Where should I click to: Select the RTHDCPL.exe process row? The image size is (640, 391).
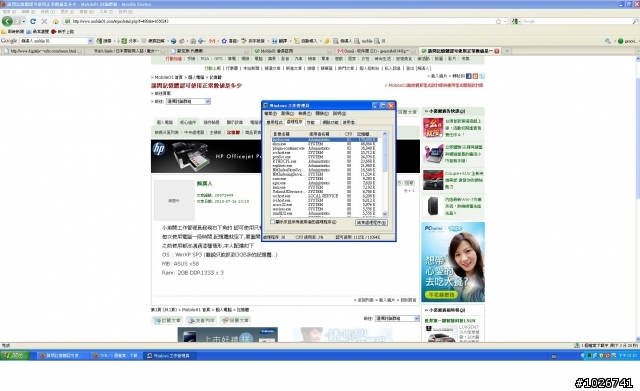325,161
